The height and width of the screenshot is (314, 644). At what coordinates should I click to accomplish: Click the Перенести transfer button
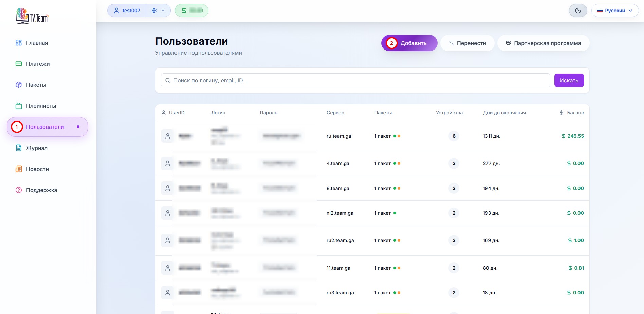(x=467, y=43)
